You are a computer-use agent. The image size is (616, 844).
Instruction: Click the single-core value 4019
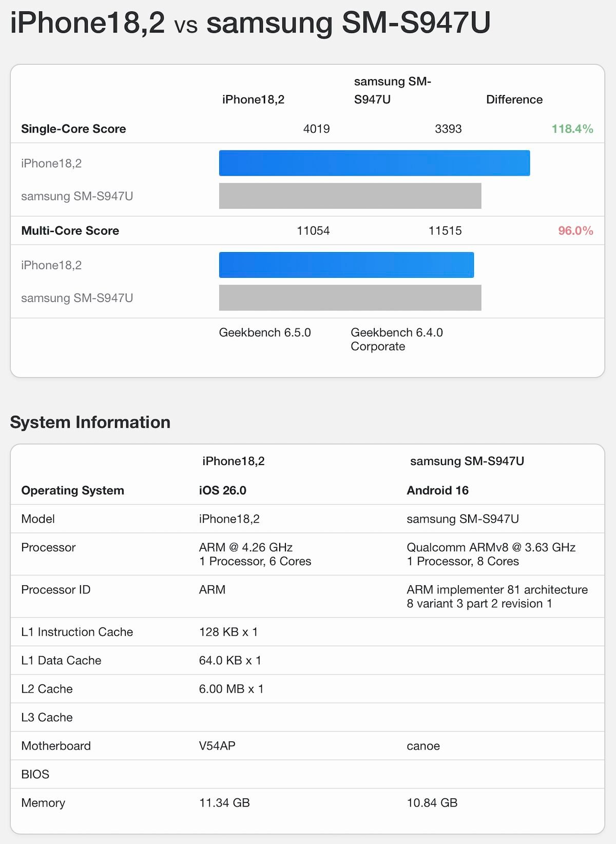316,129
